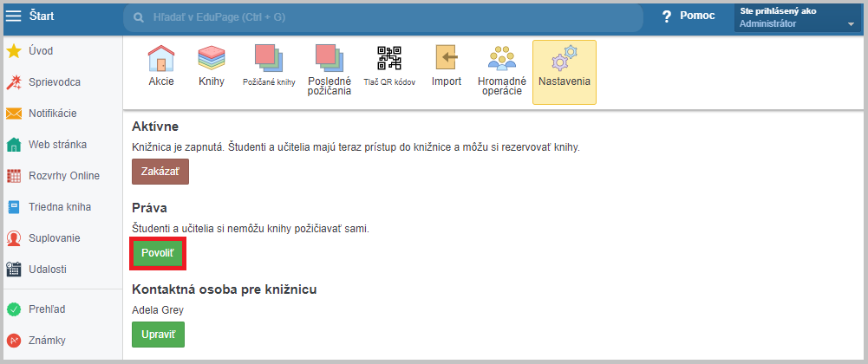Click the Udalosti calendar icon
The image size is (868, 364).
(13, 270)
